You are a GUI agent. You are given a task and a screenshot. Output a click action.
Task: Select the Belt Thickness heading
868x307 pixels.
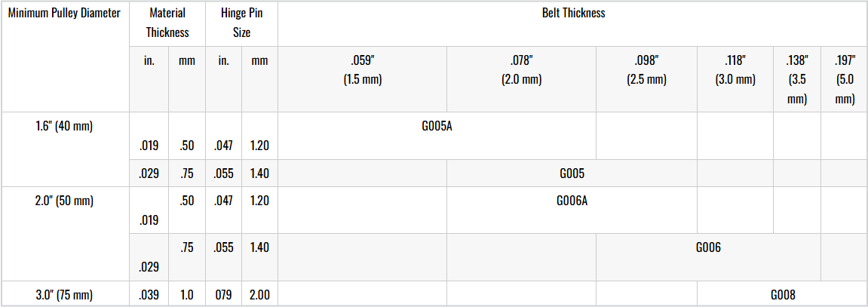coord(573,14)
